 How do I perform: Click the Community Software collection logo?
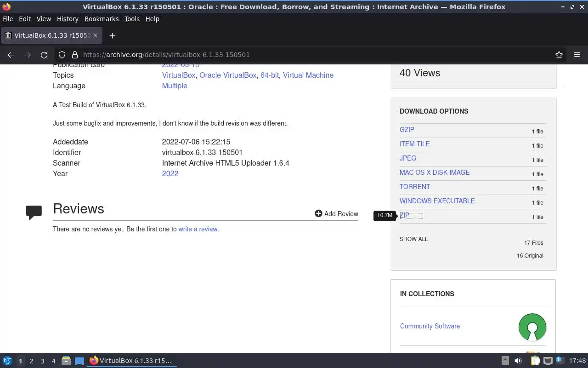[x=532, y=327]
